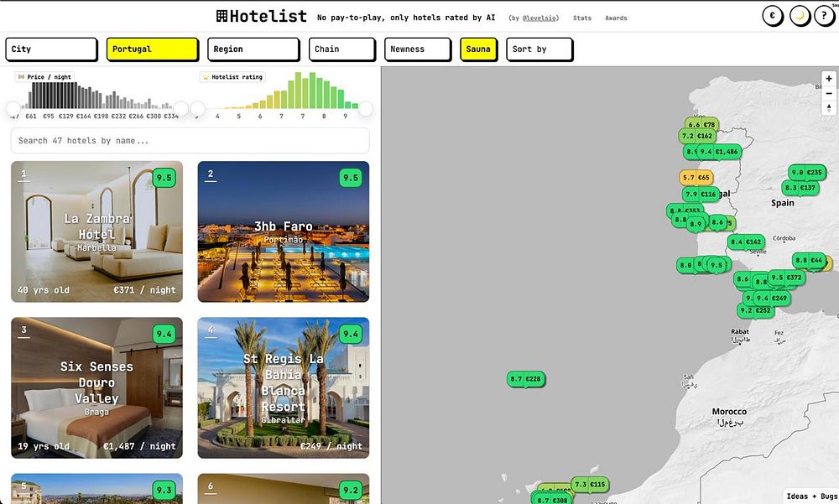Open Six Senses Douro Valley card
This screenshot has height=504, width=839.
pos(96,388)
